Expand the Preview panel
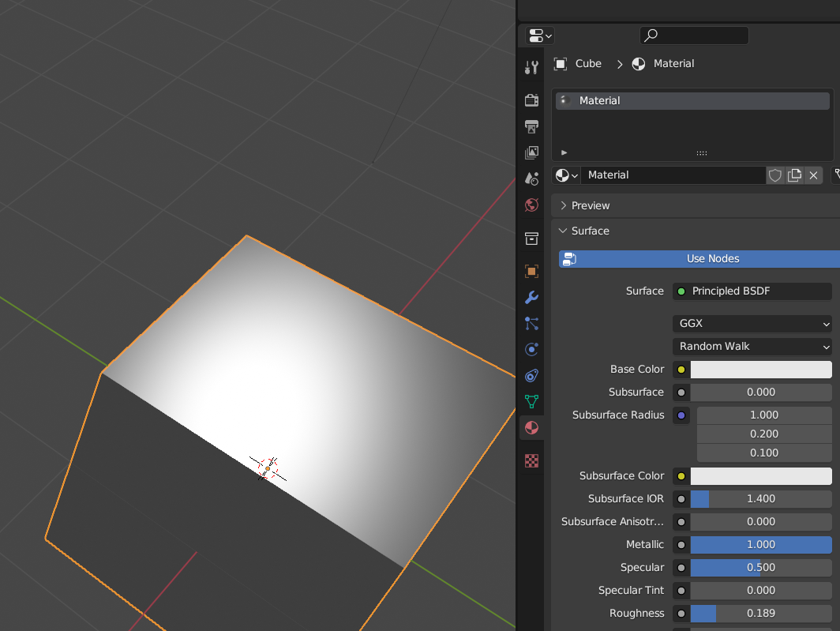The image size is (840, 631). (591, 205)
